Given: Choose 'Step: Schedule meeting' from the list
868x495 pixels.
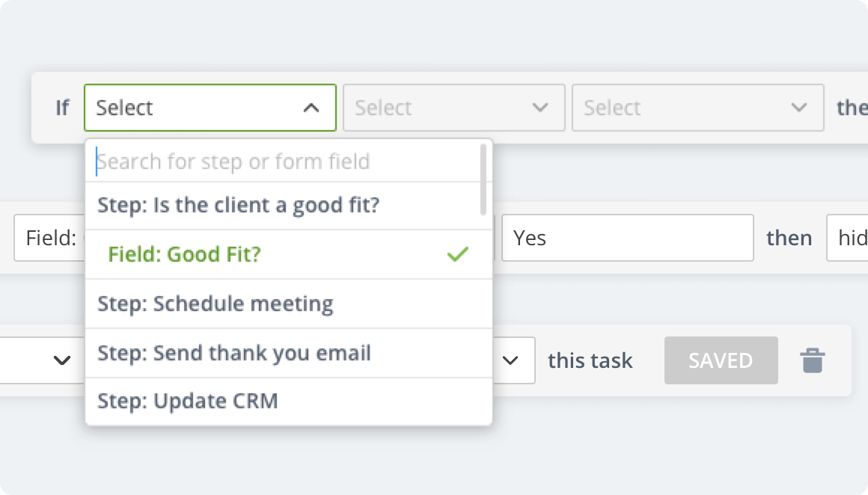Looking at the screenshot, I should point(216,304).
